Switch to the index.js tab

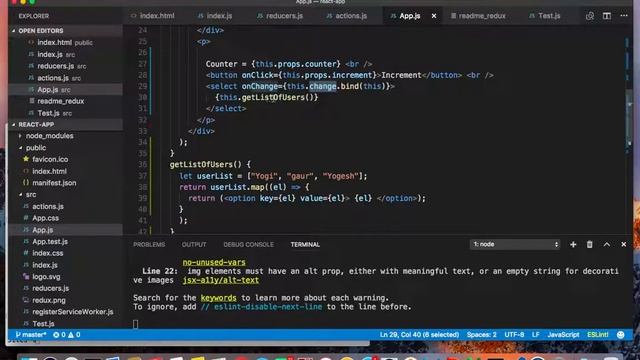(x=215, y=16)
